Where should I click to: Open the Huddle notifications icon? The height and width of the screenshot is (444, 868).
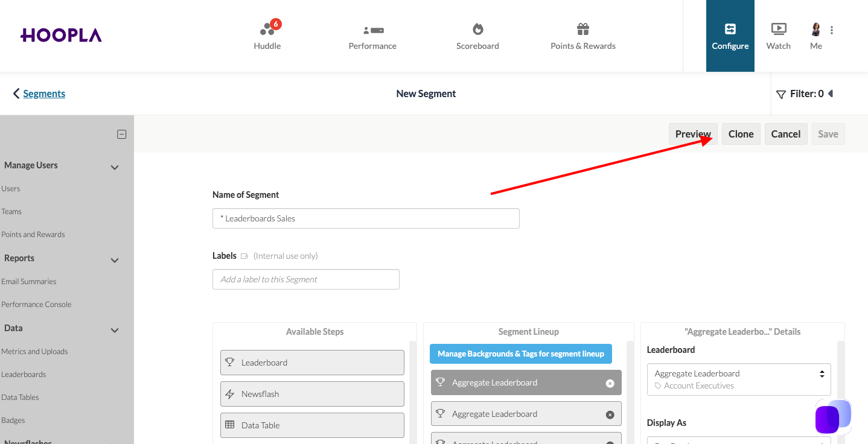267,29
